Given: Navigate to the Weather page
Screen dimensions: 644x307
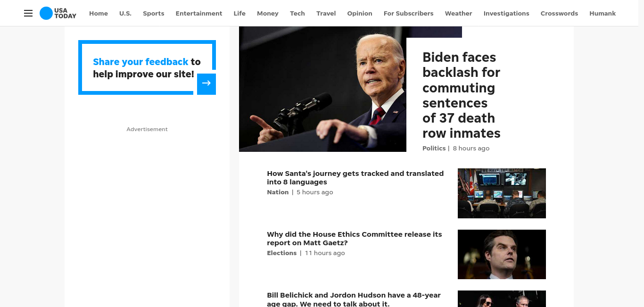Looking at the screenshot, I should point(458,13).
